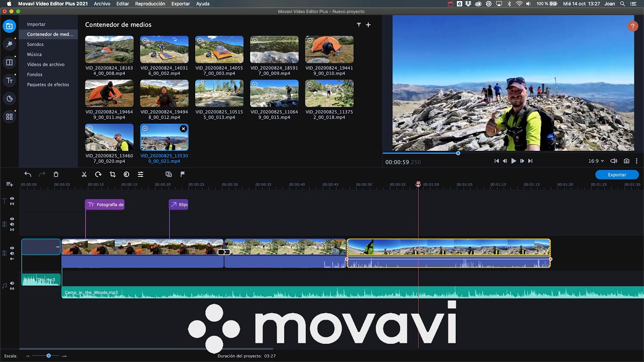644x362 pixels.
Task: Select thumbnail VID_20200824_181634_00_008.mp4
Action: (x=109, y=49)
